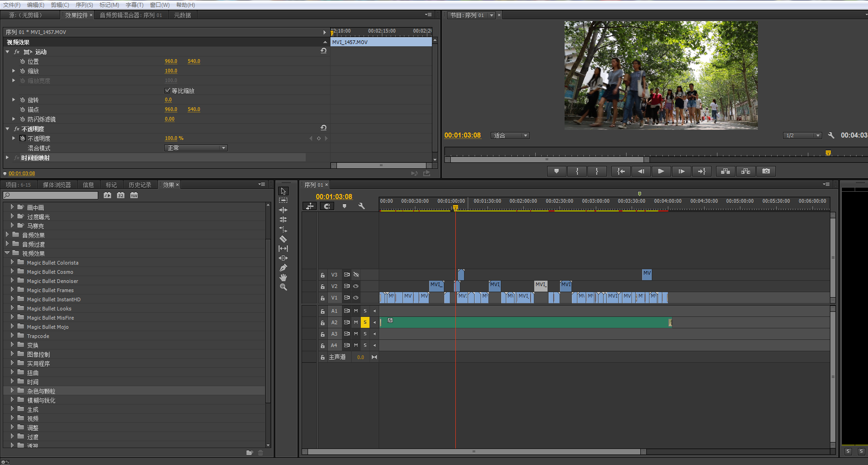The image size is (868, 465).
Task: Click the effects search field
Action: (x=51, y=195)
